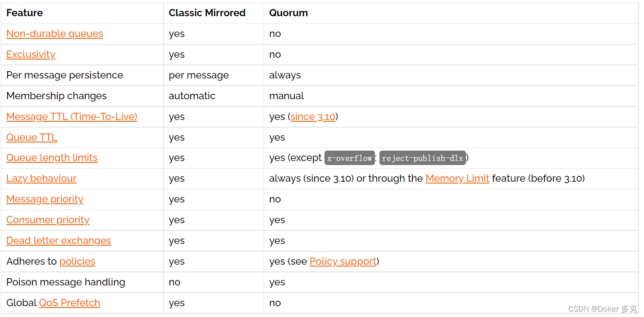Open the Queue length limits link
644x317 pixels.
tap(52, 158)
